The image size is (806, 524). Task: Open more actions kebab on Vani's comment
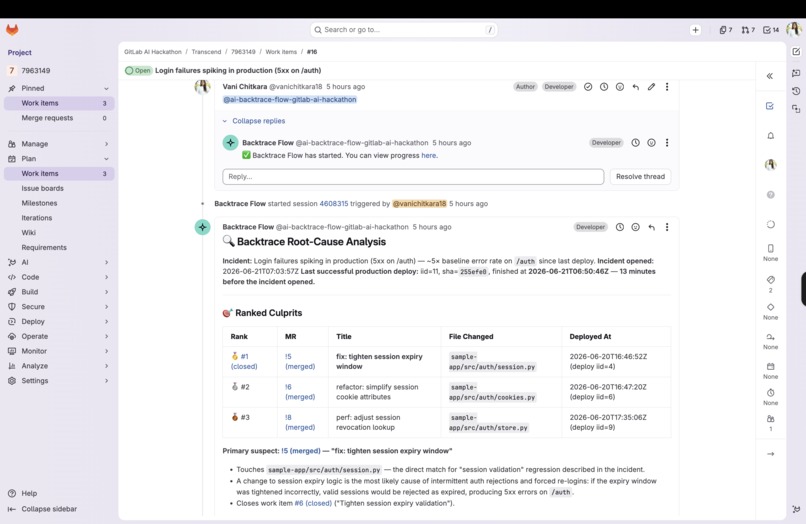(x=667, y=87)
